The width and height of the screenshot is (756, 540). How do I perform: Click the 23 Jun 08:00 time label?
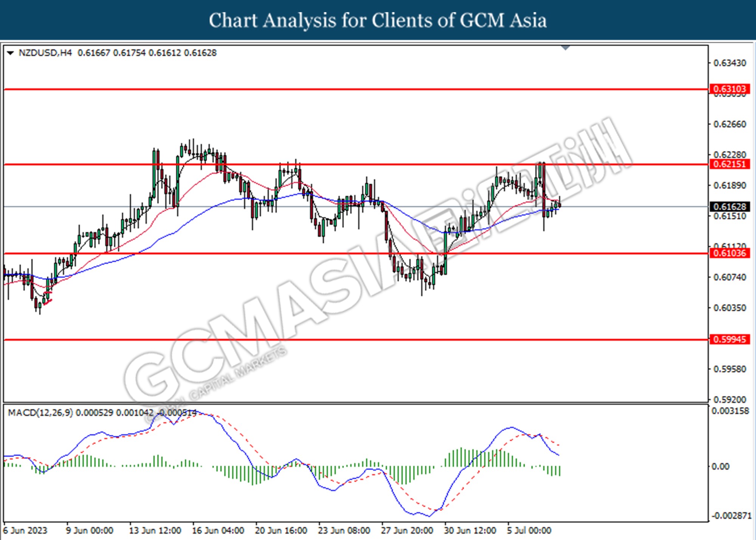tap(344, 531)
